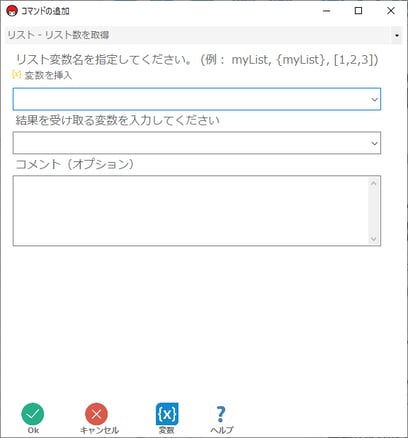Open the blue {x} 変数 variables icon
The width and height of the screenshot is (408, 438).
click(x=167, y=414)
